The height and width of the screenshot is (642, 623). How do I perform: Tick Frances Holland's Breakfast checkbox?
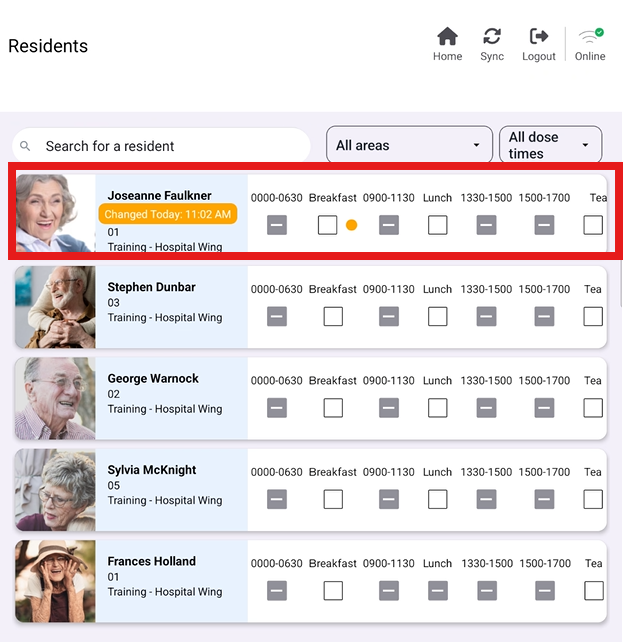pos(333,591)
